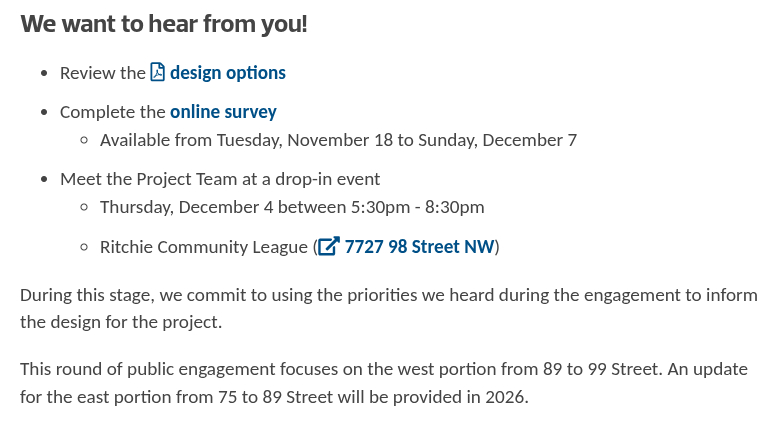The height and width of the screenshot is (422, 779).
Task: Click the bullet before "Meet the Project Team"
Action: click(44, 180)
